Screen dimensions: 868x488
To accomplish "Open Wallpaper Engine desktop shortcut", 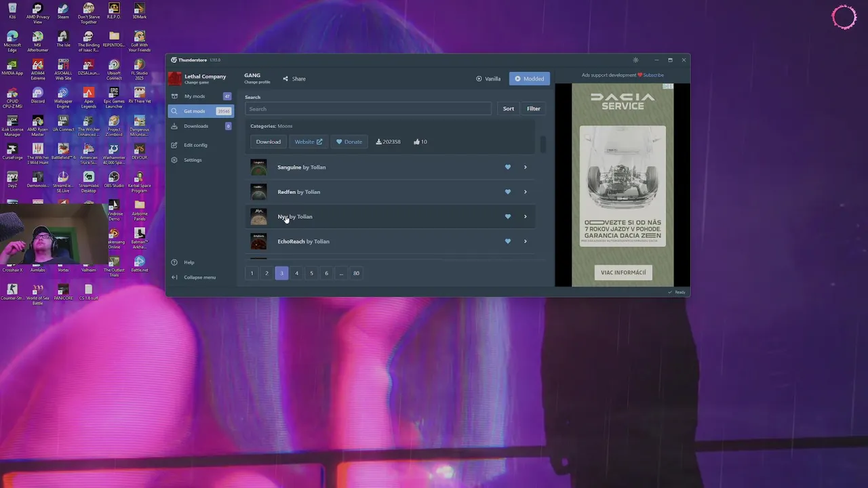I will (63, 97).
